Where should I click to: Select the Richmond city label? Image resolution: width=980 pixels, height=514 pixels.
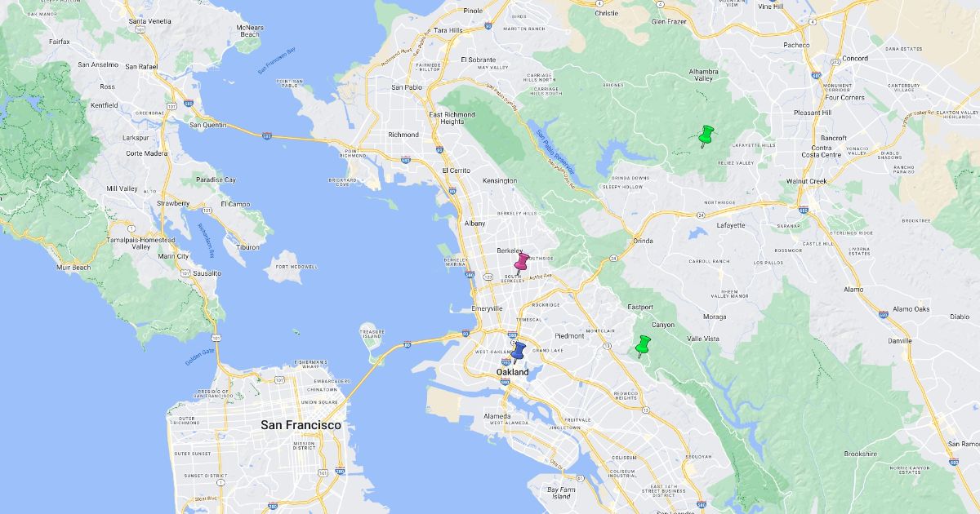403,135
